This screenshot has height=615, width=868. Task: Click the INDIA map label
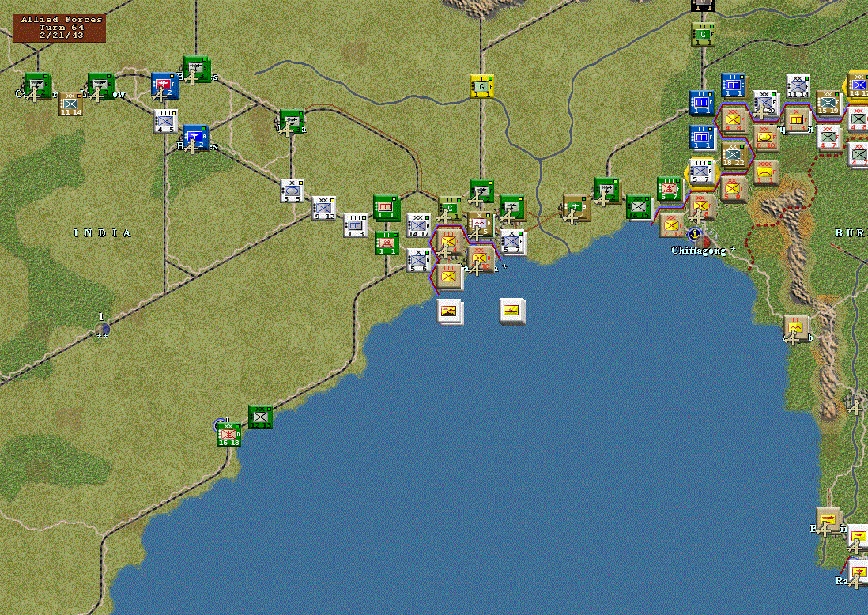(x=103, y=233)
